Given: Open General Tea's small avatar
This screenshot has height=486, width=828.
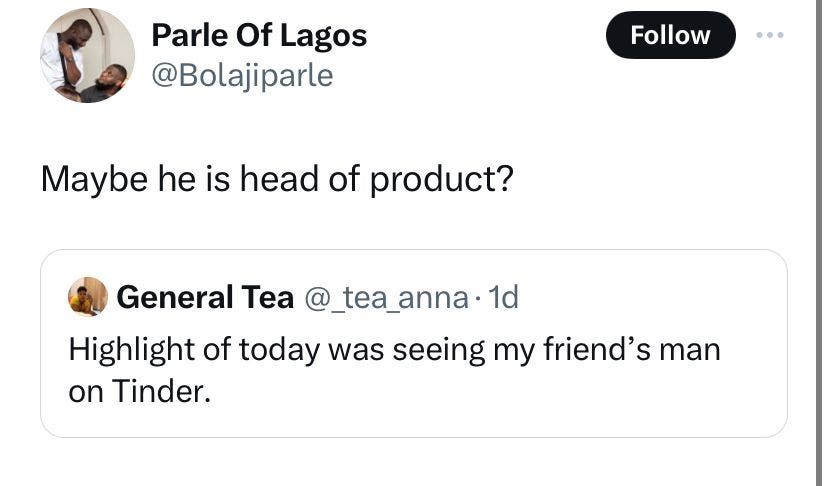Looking at the screenshot, I should (88, 296).
